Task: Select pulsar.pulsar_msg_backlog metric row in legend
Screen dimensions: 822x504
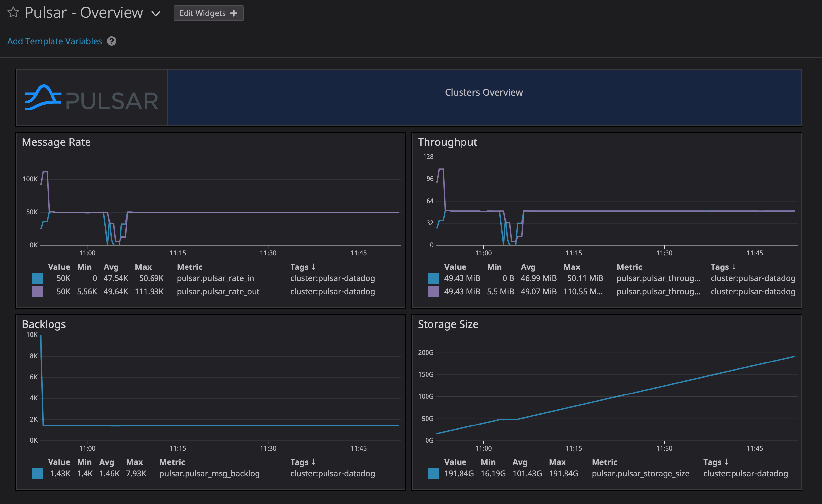Action: point(209,474)
